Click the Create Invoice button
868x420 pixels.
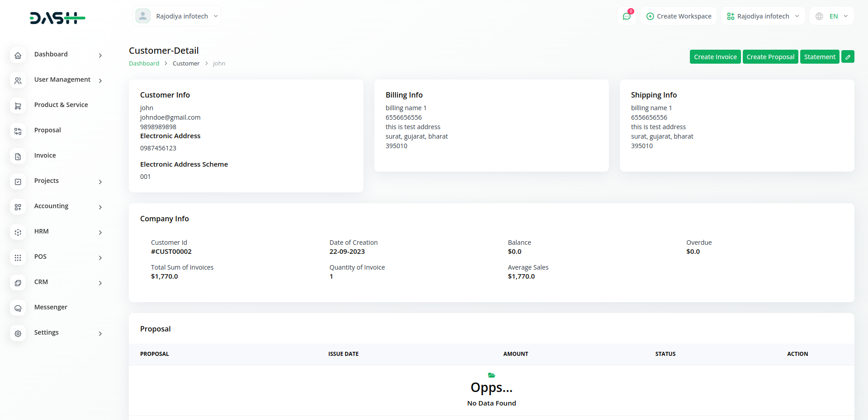(715, 57)
